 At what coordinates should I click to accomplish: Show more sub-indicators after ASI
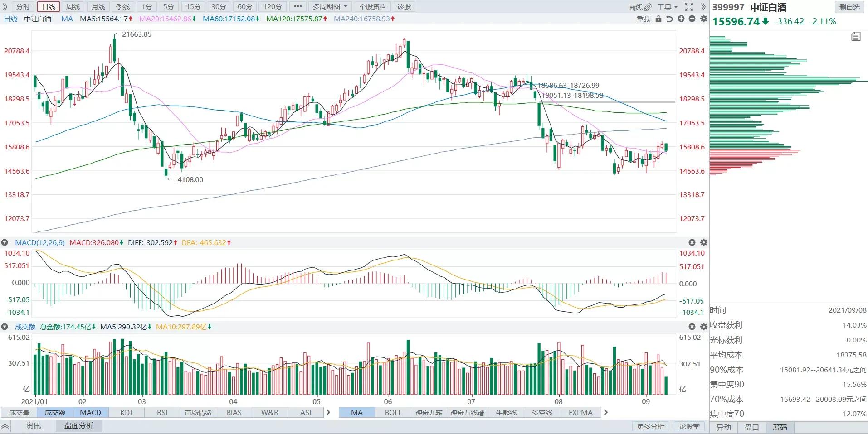point(328,412)
